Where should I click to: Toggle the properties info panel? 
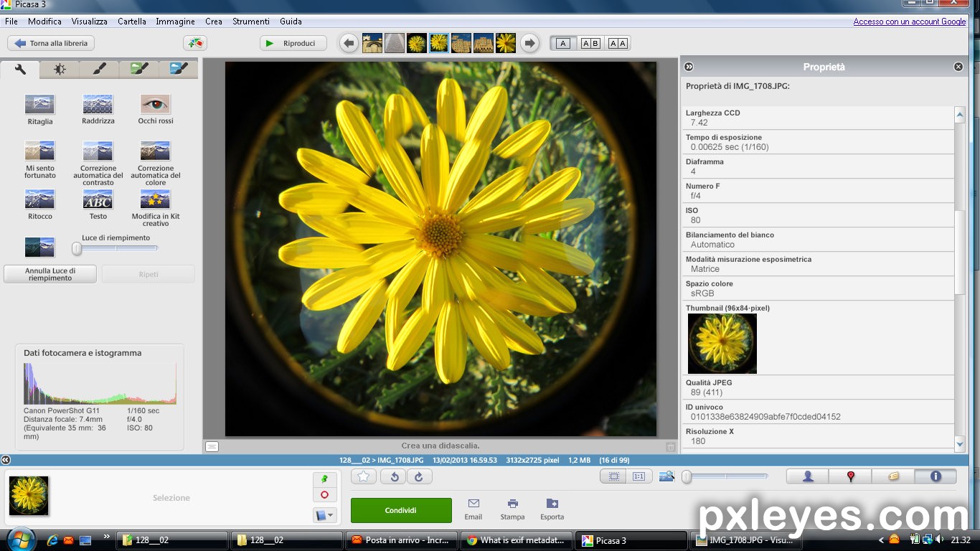(x=936, y=476)
